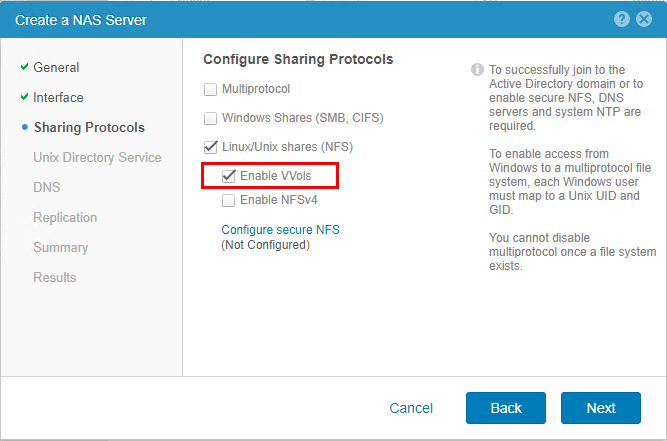Click the help question mark icon
This screenshot has width=667, height=441.
pos(622,19)
